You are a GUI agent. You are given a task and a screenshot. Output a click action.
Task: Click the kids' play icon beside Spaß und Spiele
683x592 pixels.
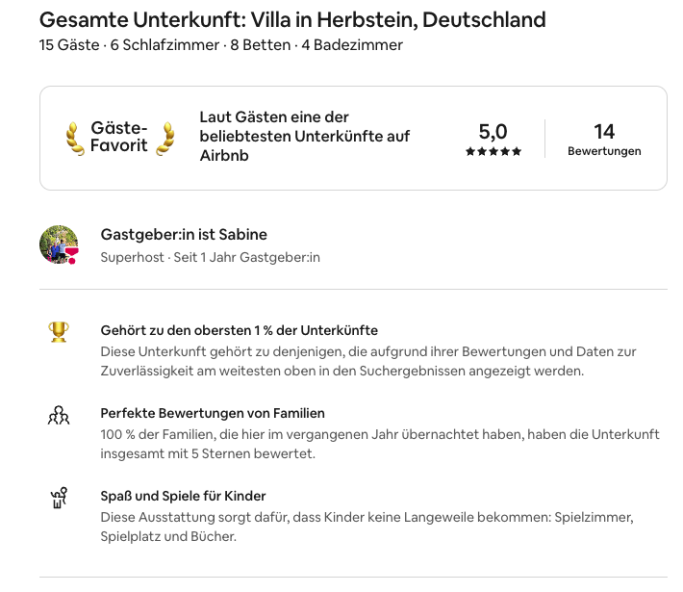pyautogui.click(x=59, y=497)
